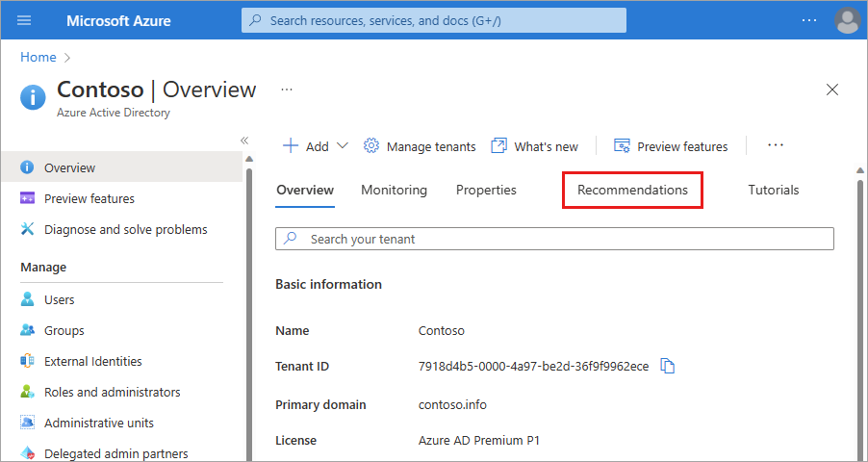Click the Name value Contoso
The image size is (868, 462).
tap(441, 331)
